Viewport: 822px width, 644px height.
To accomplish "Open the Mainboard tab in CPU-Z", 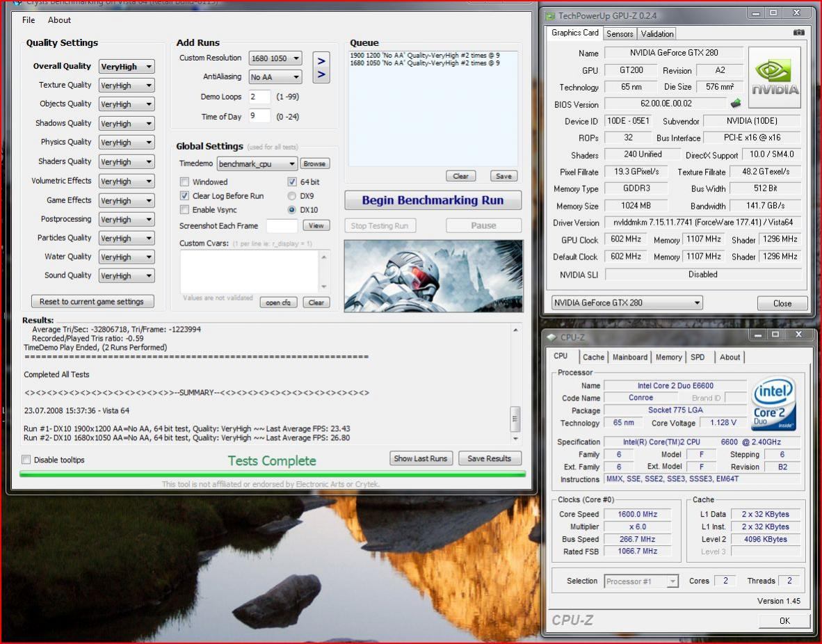I will click(x=629, y=357).
